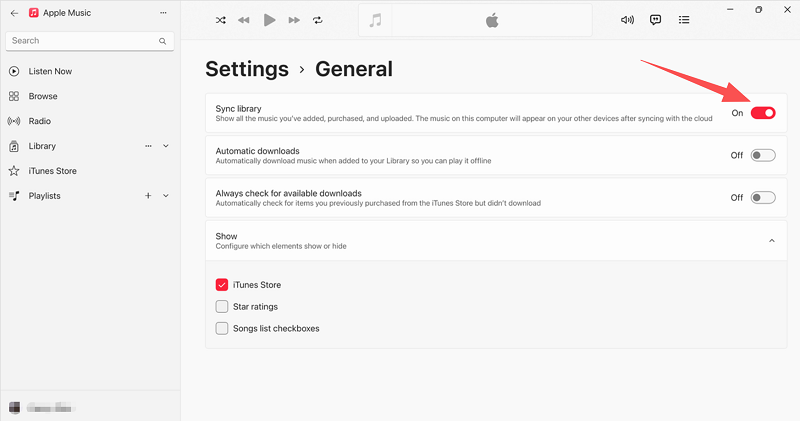Click the Apple Music app logo
This screenshot has width=800, height=421.
[34, 13]
